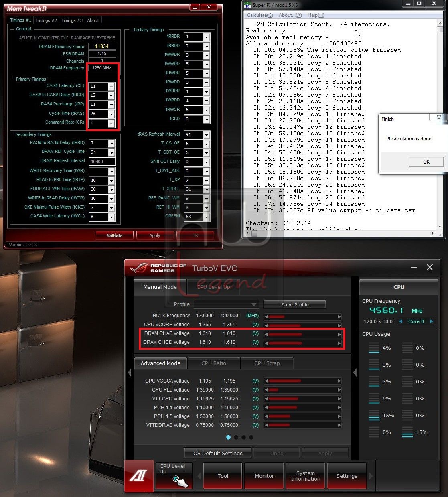Expand FOUR ACT WIN Time (tFAW) dropdown
Screen dimensions: 448x497
[x=111, y=189]
